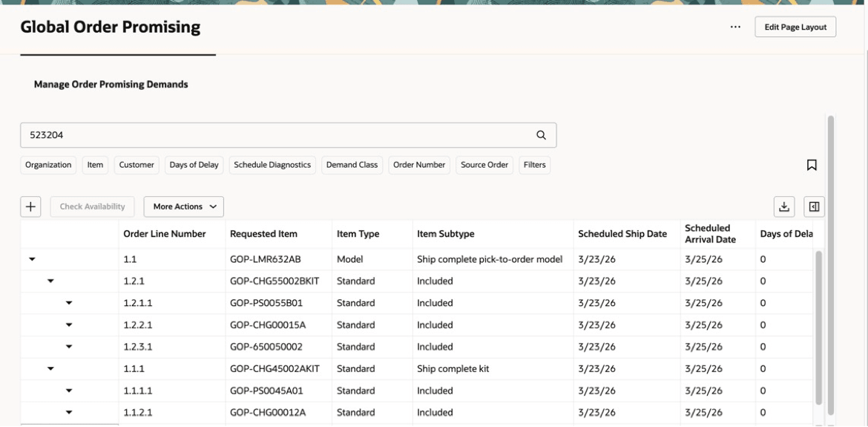
Task: Collapse row 1.1.2.1 GOP-CHG00012A
Action: (69, 413)
